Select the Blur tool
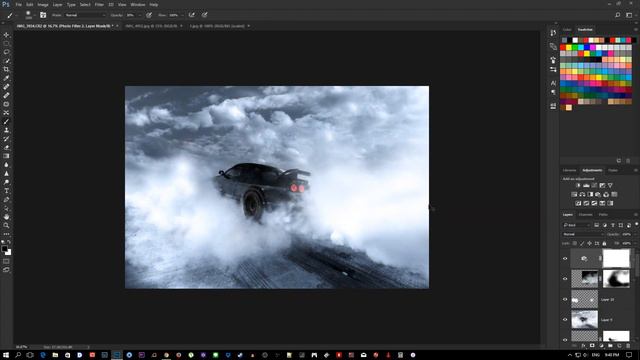 (x=7, y=164)
